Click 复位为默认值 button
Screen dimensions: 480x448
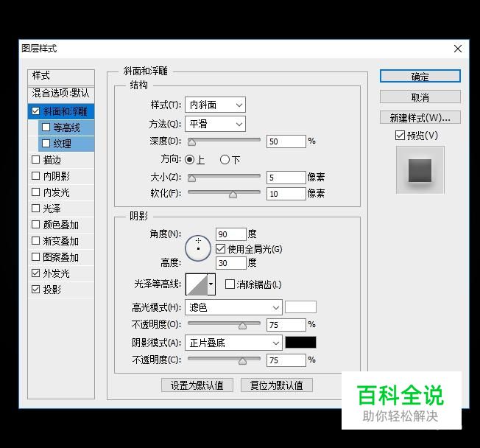pyautogui.click(x=276, y=385)
